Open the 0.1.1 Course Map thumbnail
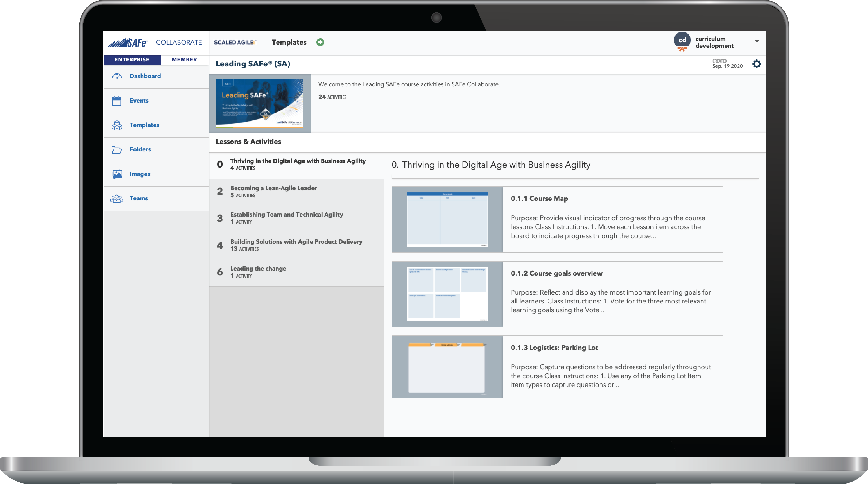This screenshot has height=484, width=868. 447,219
